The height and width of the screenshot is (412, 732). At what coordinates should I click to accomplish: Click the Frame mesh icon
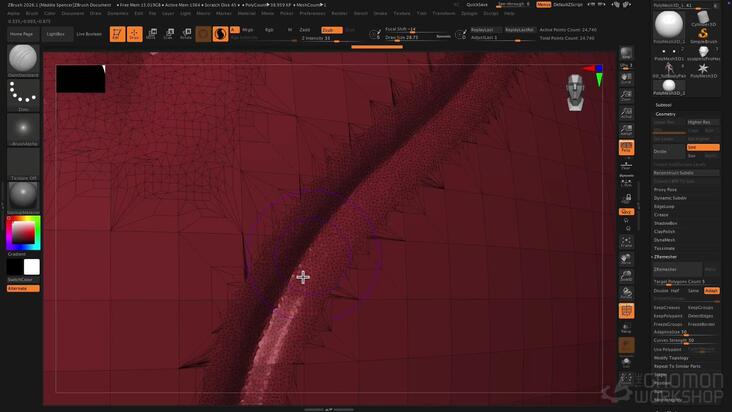pyautogui.click(x=626, y=242)
